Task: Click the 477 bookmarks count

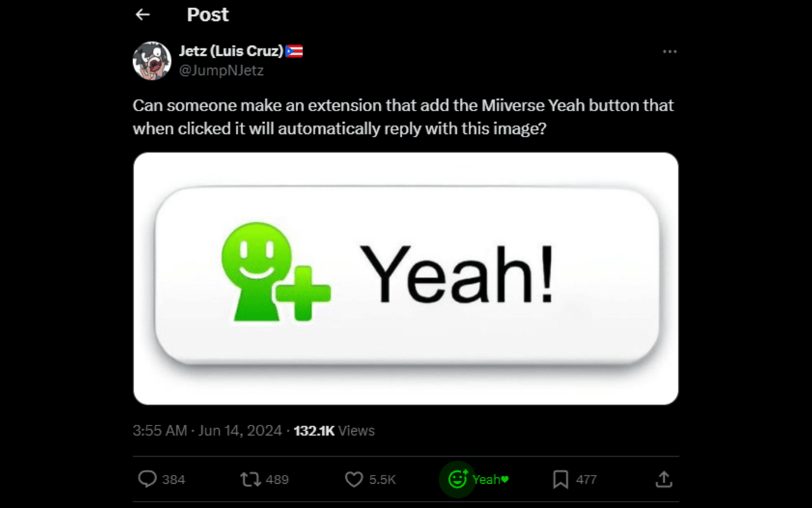Action: (x=586, y=479)
